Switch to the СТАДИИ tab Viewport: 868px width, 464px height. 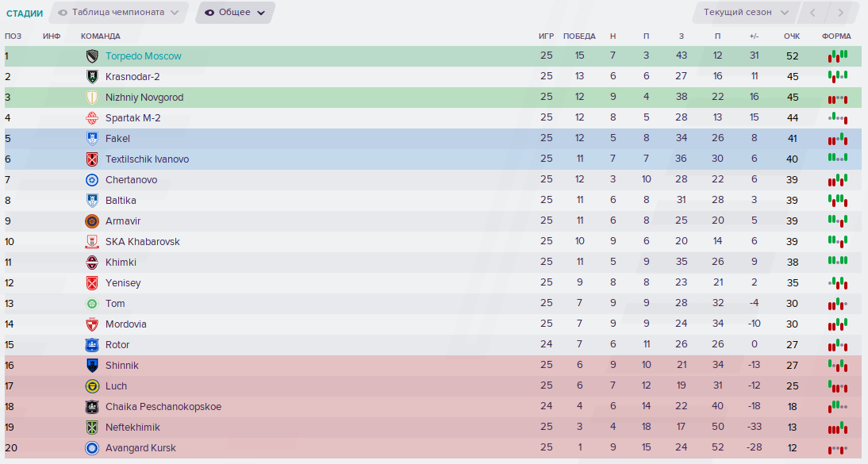pyautogui.click(x=25, y=13)
